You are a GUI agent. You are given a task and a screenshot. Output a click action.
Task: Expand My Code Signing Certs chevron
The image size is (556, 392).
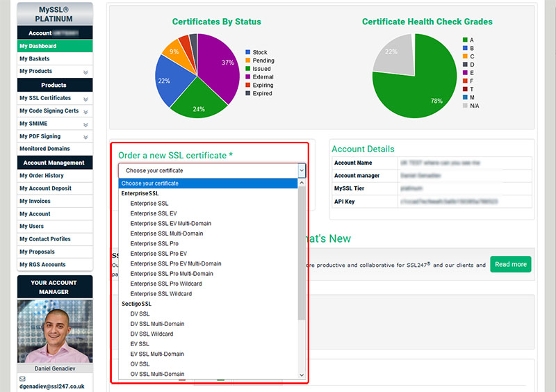(x=85, y=111)
